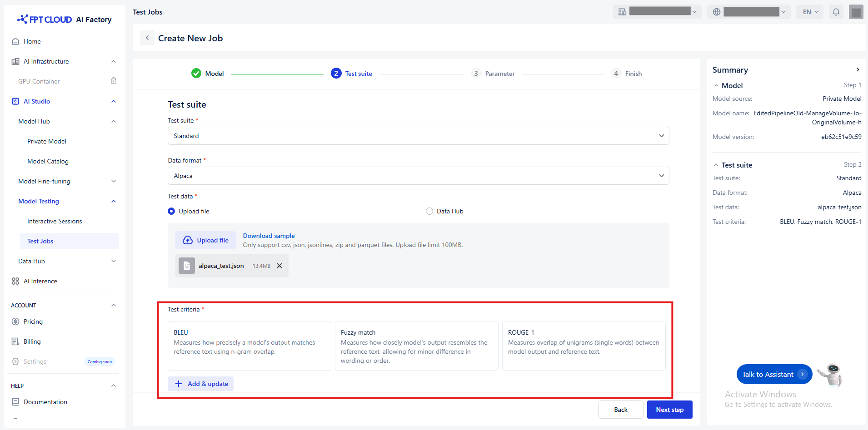Screen dimensions: 868x430
Task: Click the AI Inference sidebar icon
Action: click(x=15, y=281)
